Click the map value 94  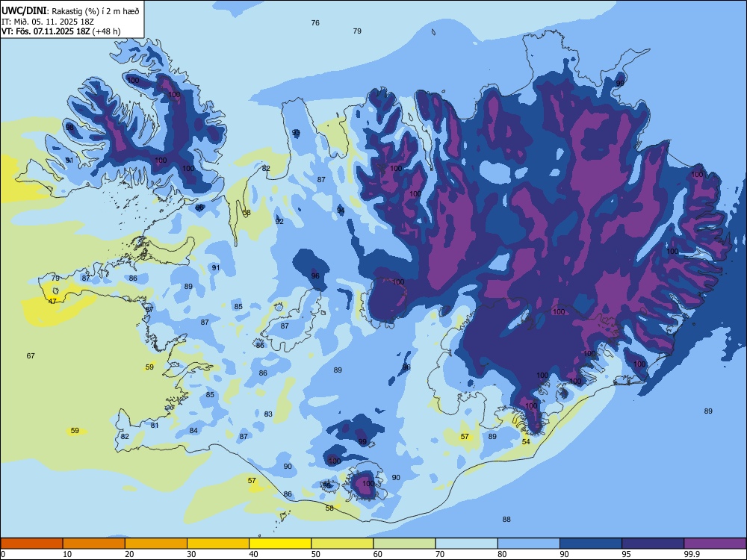pos(340,210)
